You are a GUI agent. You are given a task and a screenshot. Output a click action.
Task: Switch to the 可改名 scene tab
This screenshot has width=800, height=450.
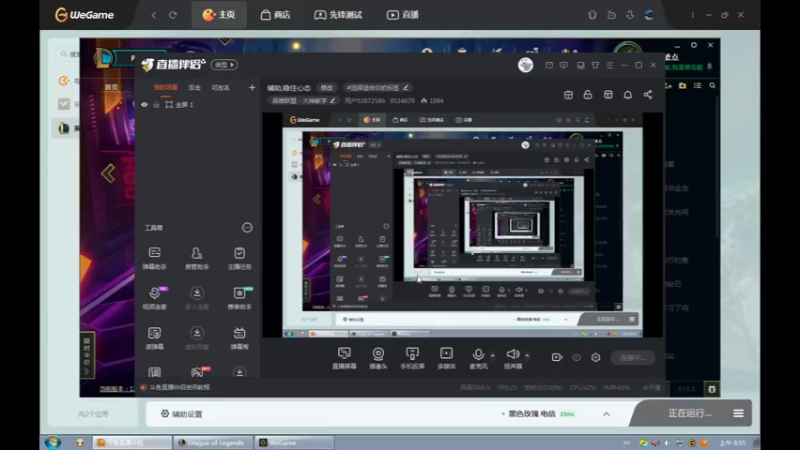click(220, 88)
